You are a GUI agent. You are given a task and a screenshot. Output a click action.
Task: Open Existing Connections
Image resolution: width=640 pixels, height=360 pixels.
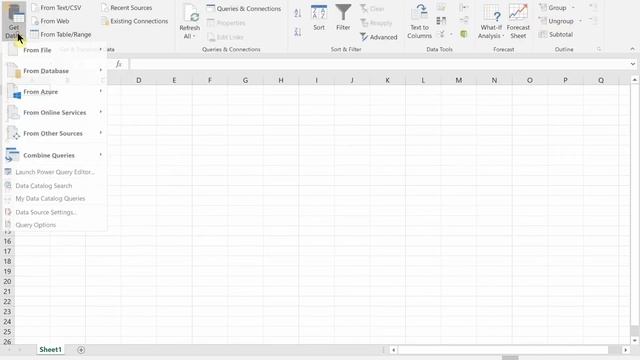(x=135, y=21)
